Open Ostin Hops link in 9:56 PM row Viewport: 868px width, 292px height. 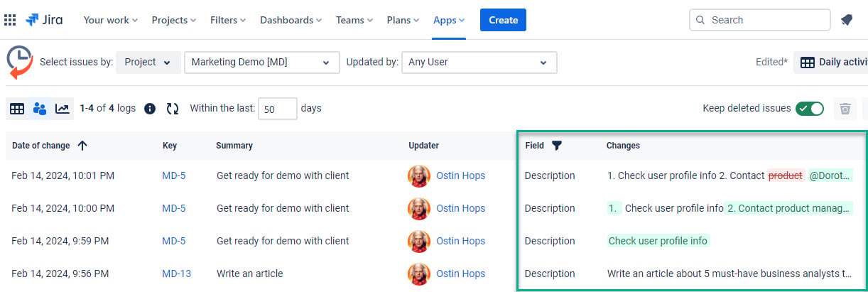(x=461, y=274)
